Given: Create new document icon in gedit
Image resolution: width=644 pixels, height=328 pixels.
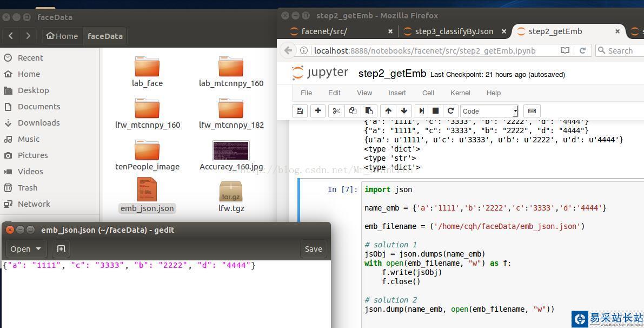Looking at the screenshot, I should pyautogui.click(x=61, y=248).
